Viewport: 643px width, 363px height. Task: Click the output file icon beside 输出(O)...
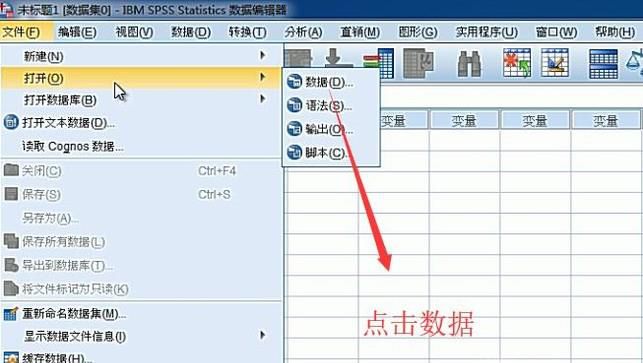pos(294,129)
